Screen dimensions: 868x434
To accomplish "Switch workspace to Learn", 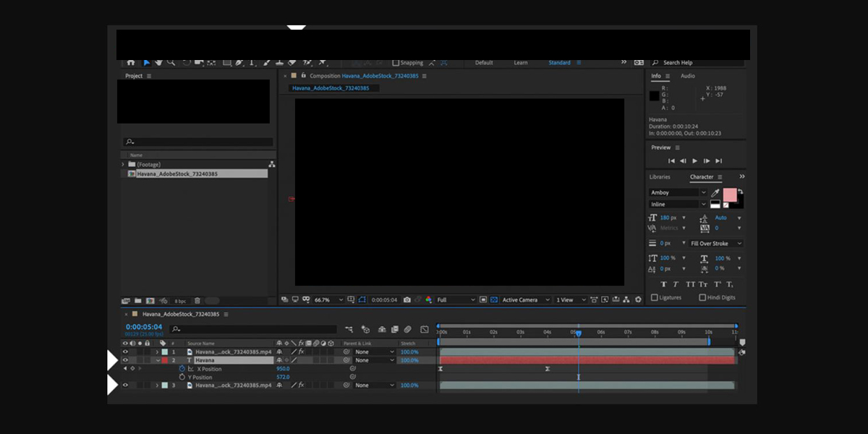I will [521, 63].
